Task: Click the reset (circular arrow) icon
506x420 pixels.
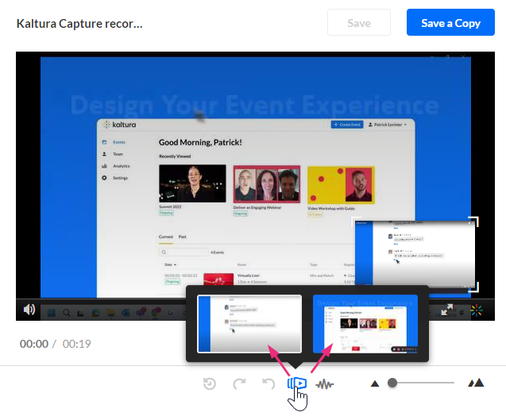Action: point(210,383)
